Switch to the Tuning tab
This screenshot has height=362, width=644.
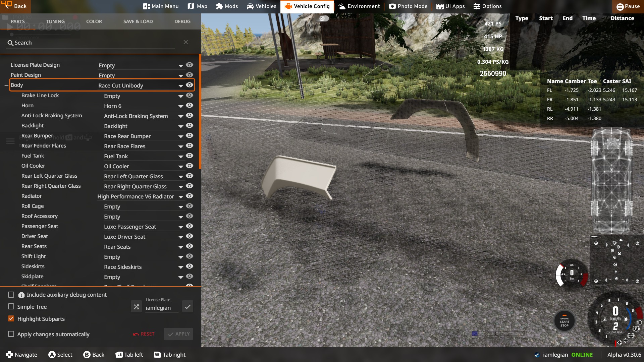pos(55,21)
